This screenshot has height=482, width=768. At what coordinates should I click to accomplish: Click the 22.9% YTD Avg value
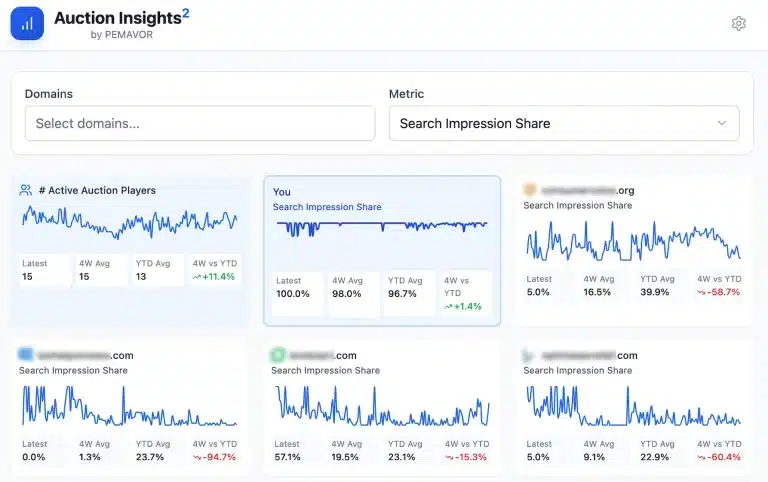(655, 457)
